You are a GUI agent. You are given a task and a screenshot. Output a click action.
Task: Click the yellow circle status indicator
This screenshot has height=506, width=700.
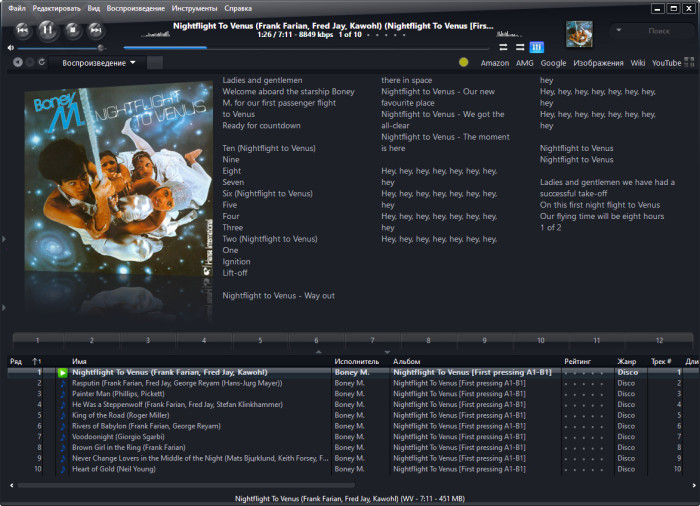pos(463,63)
